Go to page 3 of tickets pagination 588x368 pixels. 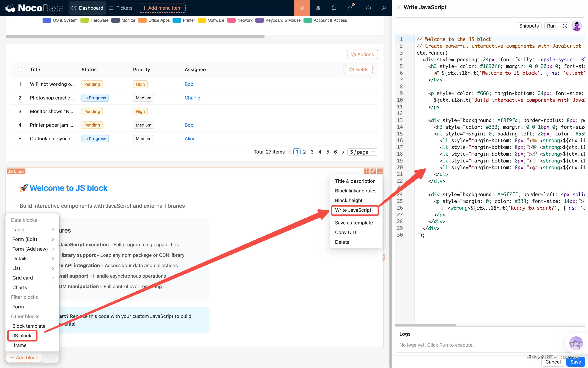pos(312,152)
